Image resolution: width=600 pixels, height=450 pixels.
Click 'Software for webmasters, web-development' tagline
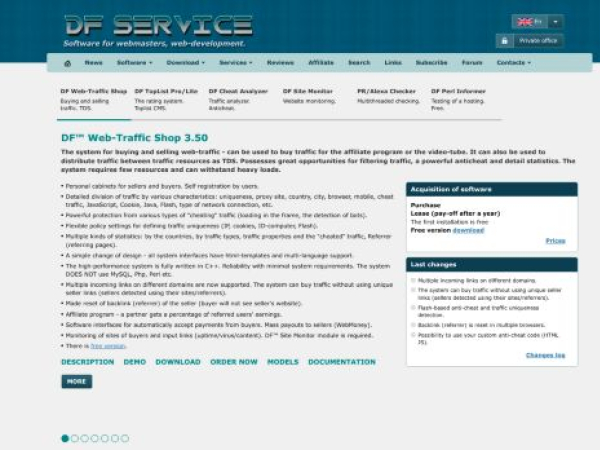[x=154, y=44]
